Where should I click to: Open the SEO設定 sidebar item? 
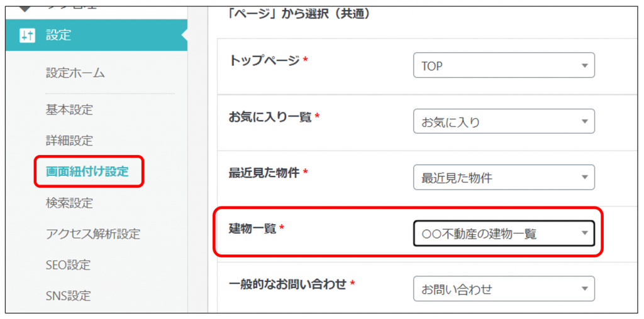coord(68,265)
